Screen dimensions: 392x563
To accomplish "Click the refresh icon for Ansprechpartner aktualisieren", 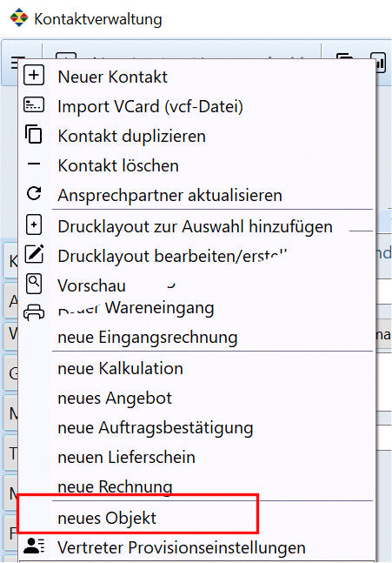I will 34,193.
